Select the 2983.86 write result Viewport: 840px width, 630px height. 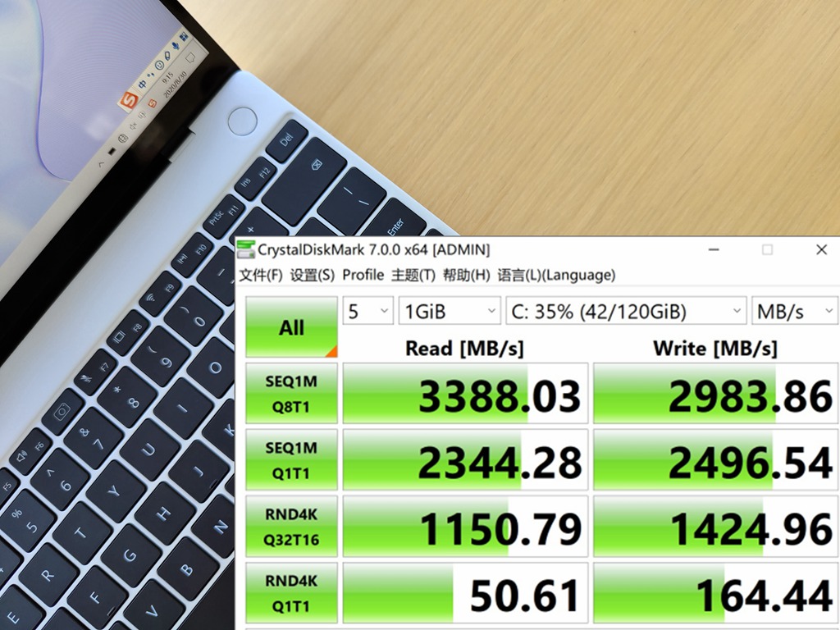[715, 394]
